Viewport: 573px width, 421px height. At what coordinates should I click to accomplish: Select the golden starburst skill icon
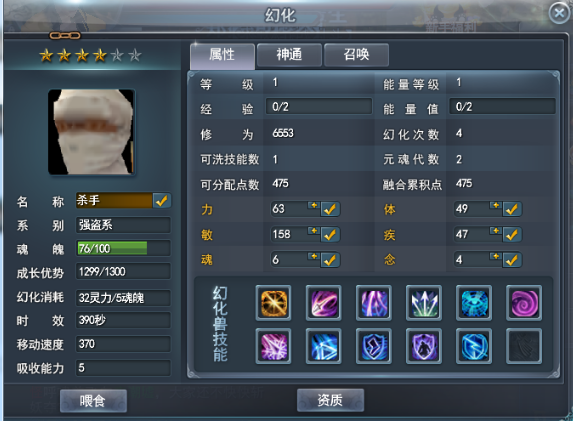click(x=273, y=303)
